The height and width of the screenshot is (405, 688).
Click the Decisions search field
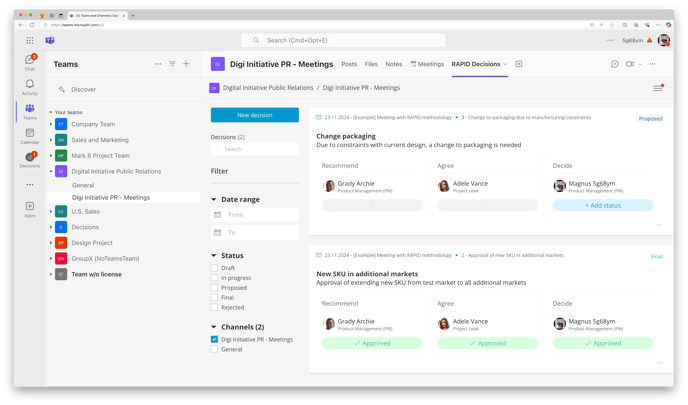pyautogui.click(x=254, y=149)
